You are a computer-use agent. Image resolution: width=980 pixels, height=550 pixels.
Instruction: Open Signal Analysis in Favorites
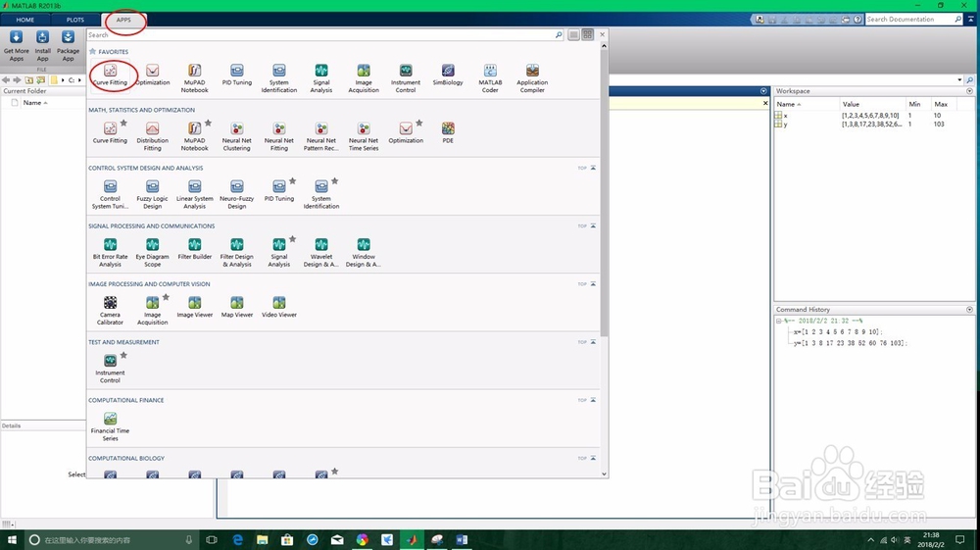tap(321, 78)
